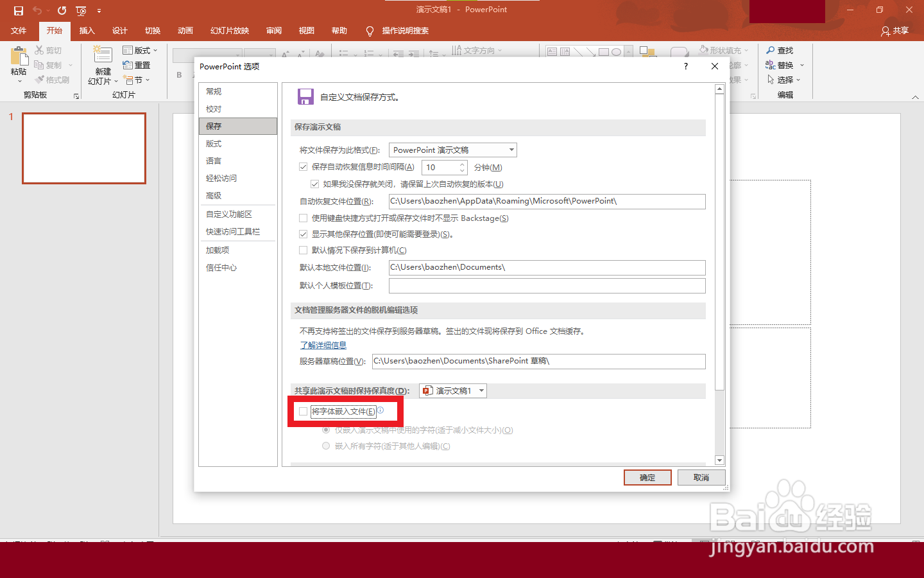Click the lightbulb Tell Me search icon
Viewport: 924px width, 578px height.
pyautogui.click(x=370, y=31)
